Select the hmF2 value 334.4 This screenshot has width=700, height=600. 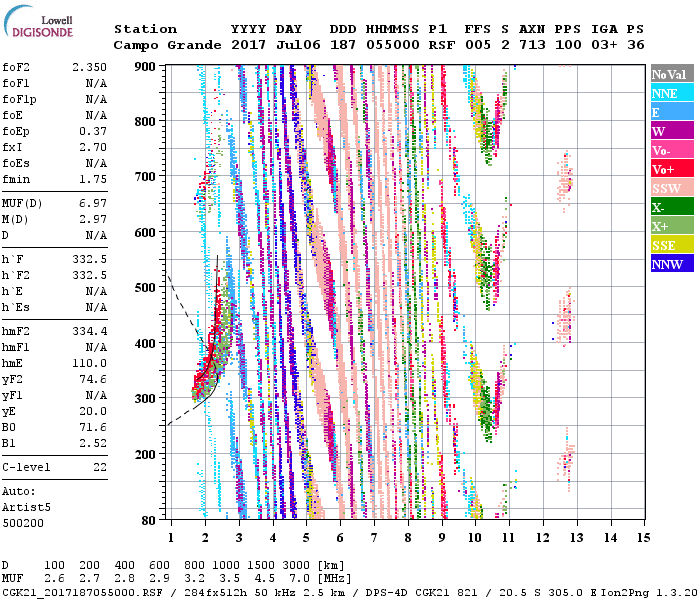pyautogui.click(x=88, y=331)
